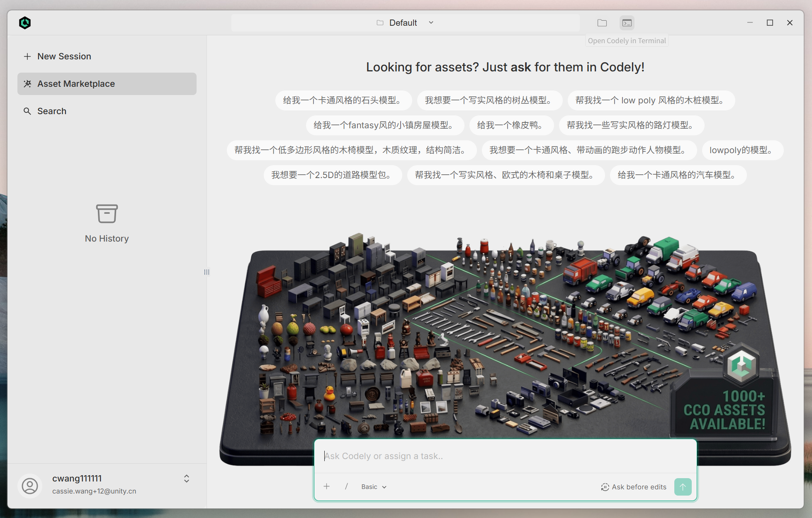Click the No History label
Screen dimensions: 812x518
click(107, 239)
